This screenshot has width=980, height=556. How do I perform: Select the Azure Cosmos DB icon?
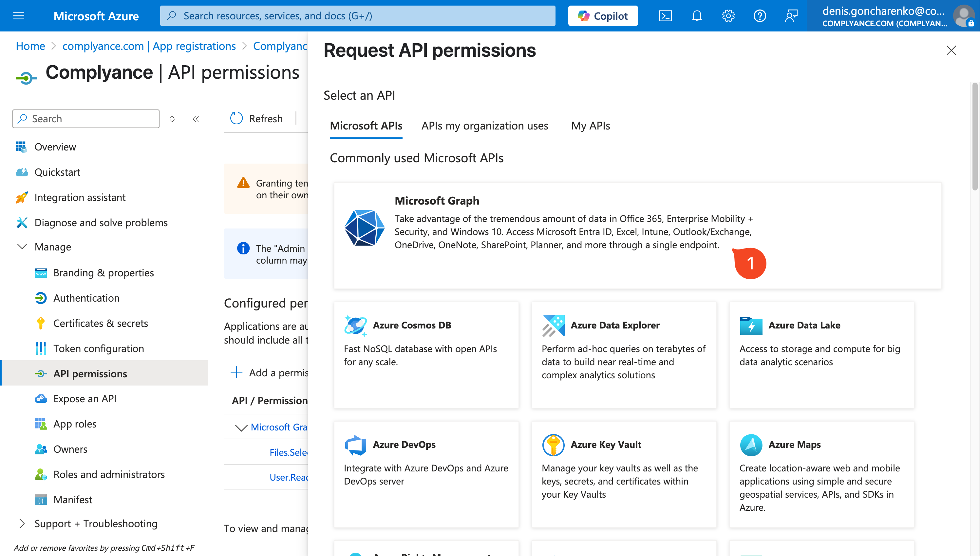point(355,325)
